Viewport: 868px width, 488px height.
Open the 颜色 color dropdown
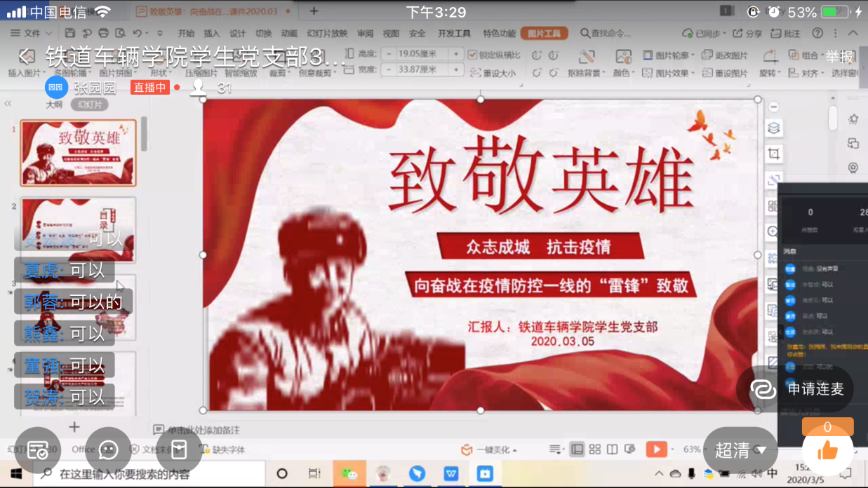pyautogui.click(x=624, y=73)
